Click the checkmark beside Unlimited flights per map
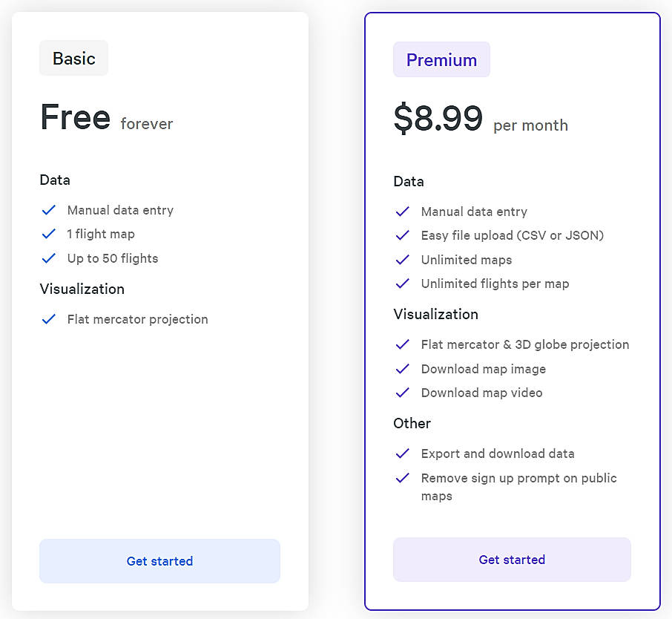This screenshot has width=672, height=619. tap(403, 284)
